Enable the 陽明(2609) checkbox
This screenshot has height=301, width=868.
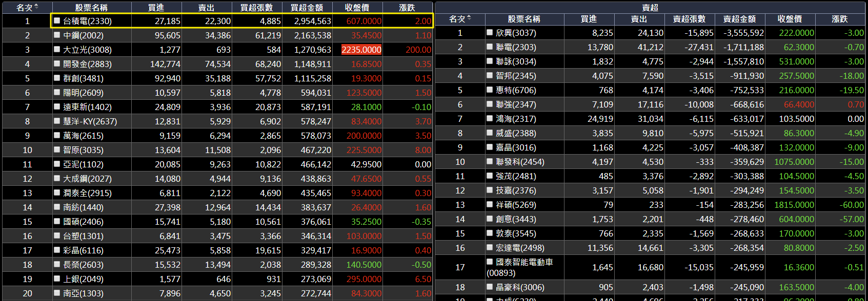coord(57,93)
